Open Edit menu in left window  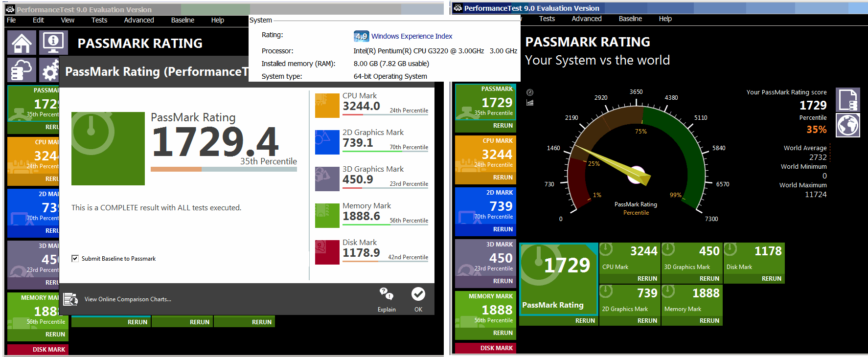[x=38, y=20]
